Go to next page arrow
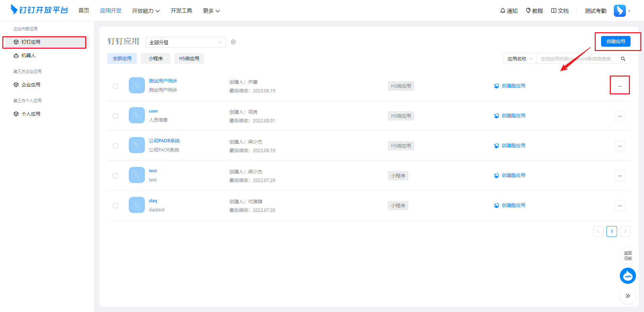This screenshot has width=644, height=312. (x=625, y=231)
